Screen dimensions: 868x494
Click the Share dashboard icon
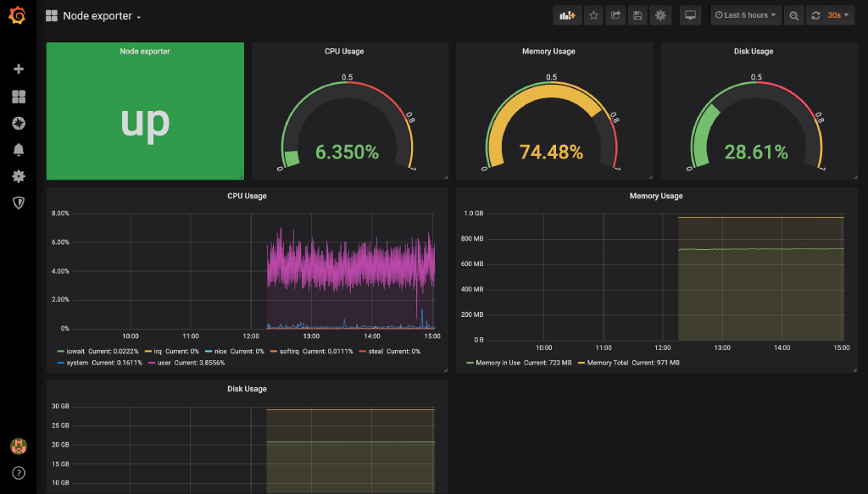tap(615, 15)
